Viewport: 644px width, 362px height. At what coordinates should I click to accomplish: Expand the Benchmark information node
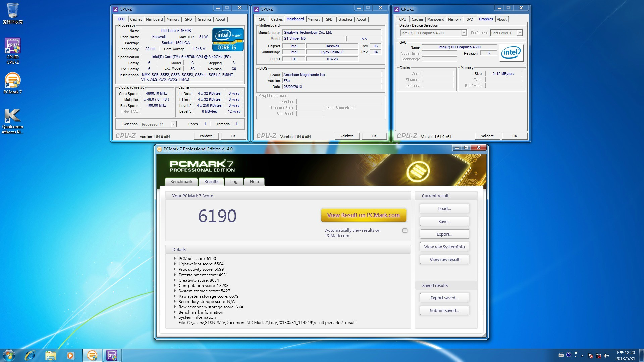tap(175, 312)
